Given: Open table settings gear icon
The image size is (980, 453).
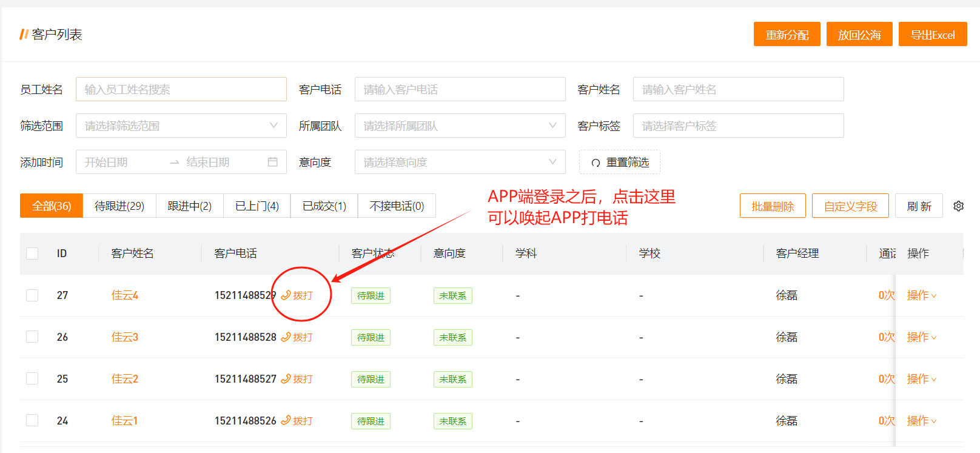Looking at the screenshot, I should (958, 206).
